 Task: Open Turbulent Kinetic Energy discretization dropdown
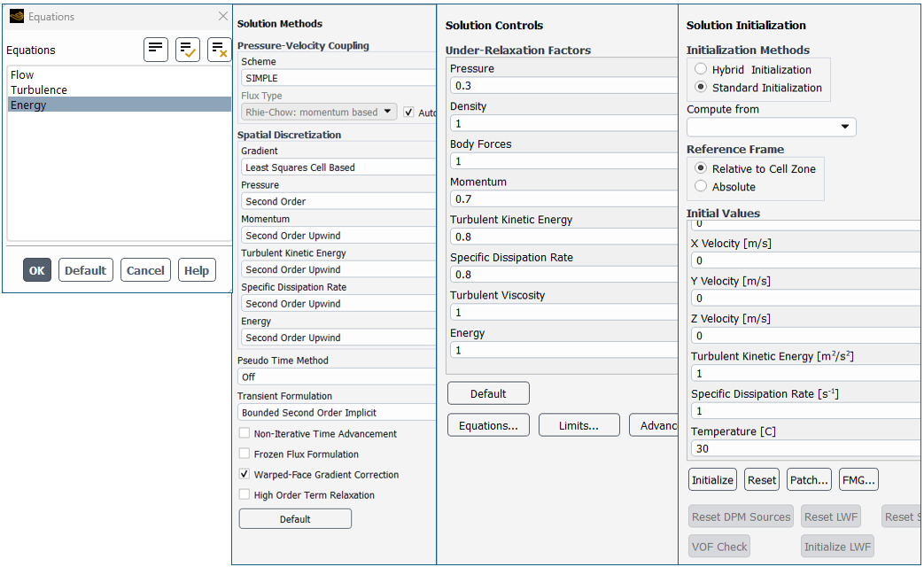(x=338, y=270)
